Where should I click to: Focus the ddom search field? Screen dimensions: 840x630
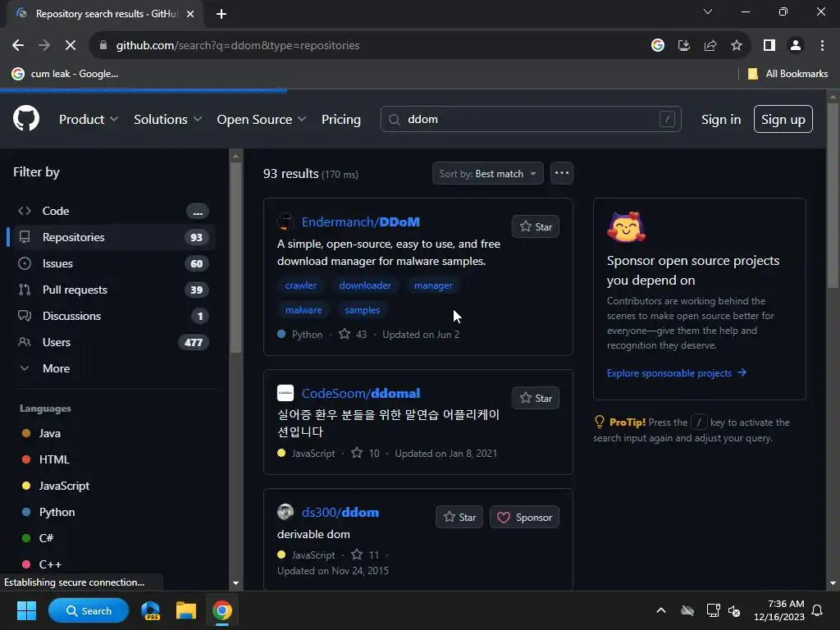coord(531,119)
